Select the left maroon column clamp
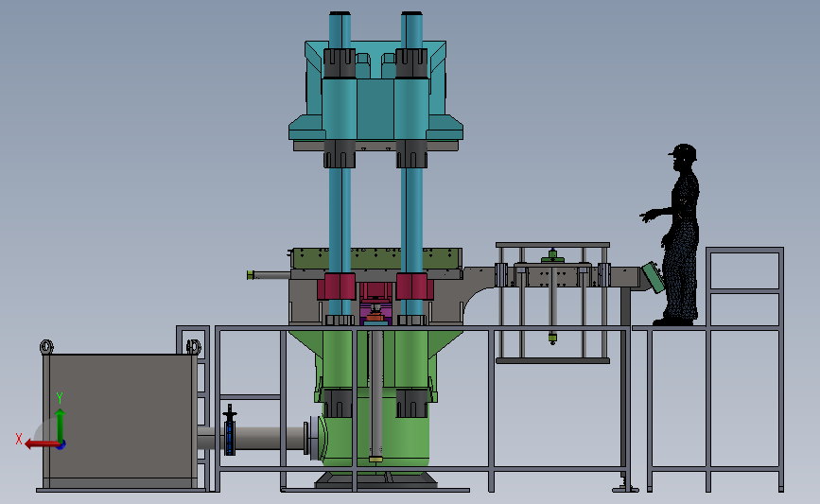Viewport: 820px width, 504px height. tap(337, 287)
